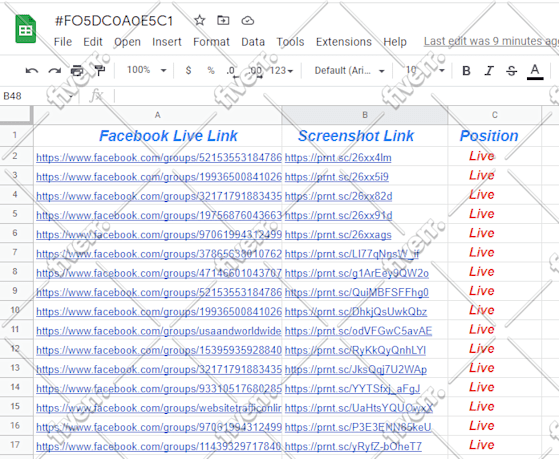Open the text color picker
559x459 pixels.
pyautogui.click(x=535, y=71)
